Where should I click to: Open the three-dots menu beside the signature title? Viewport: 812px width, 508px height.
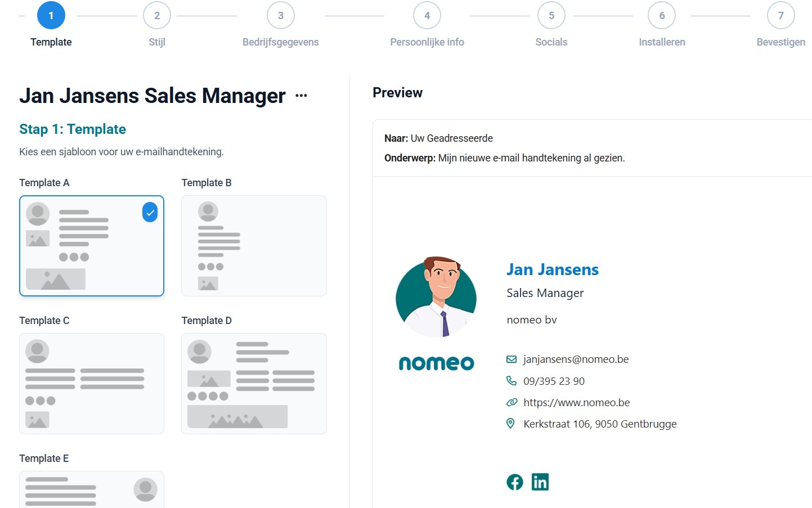pyautogui.click(x=302, y=96)
